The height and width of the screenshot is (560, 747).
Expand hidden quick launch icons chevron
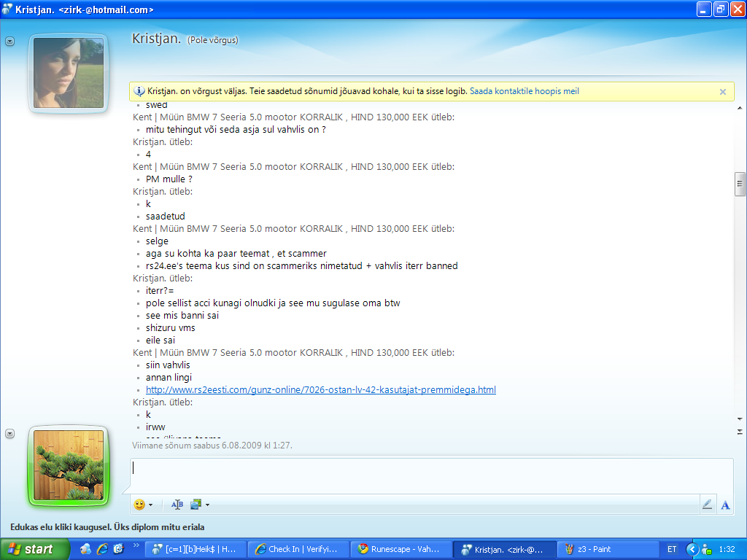(x=136, y=545)
